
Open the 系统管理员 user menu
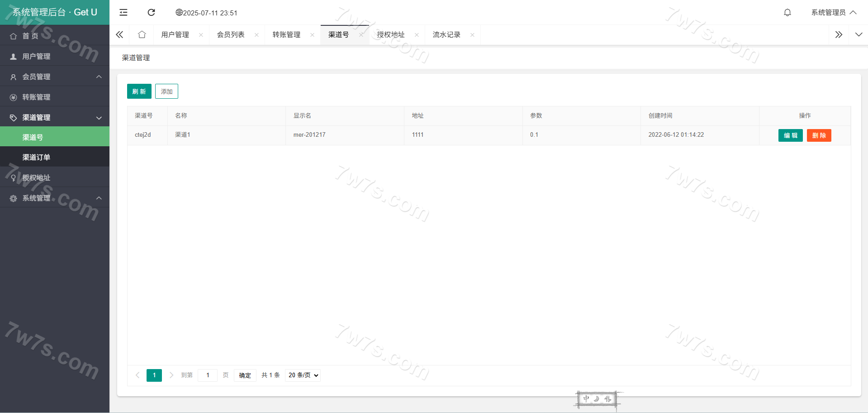833,13
